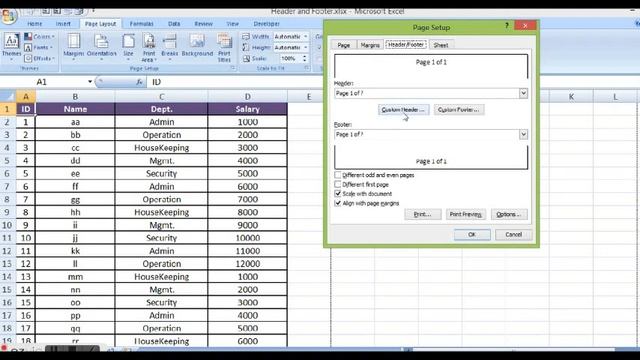Cancel the Page Setup dialog

513,235
